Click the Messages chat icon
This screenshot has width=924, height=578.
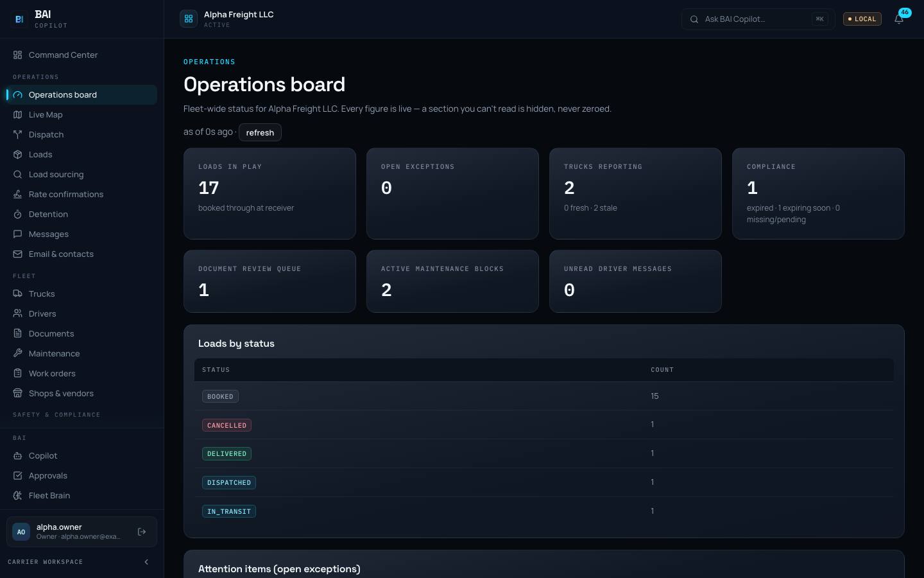click(x=17, y=234)
